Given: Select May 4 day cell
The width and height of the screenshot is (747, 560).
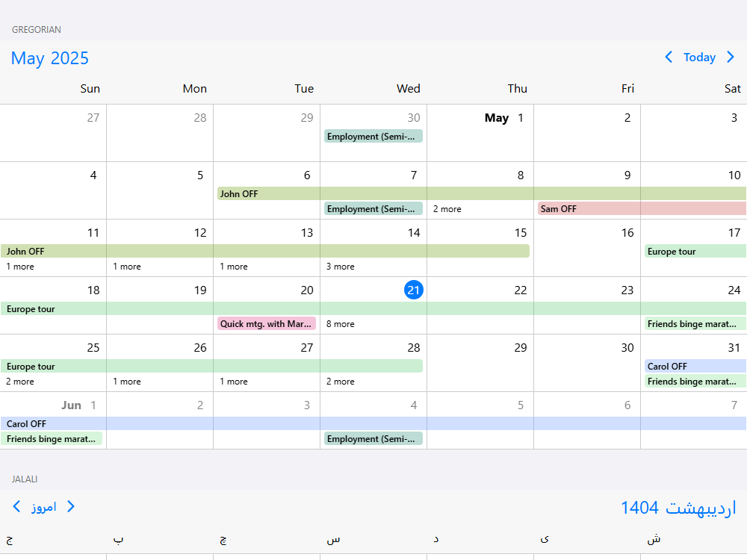Looking at the screenshot, I should coord(53,190).
